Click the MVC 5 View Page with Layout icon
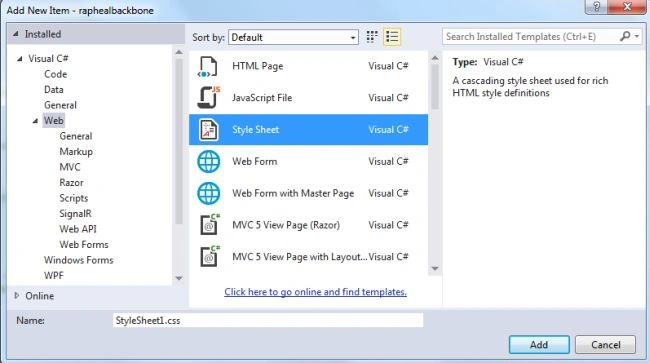 [x=210, y=257]
